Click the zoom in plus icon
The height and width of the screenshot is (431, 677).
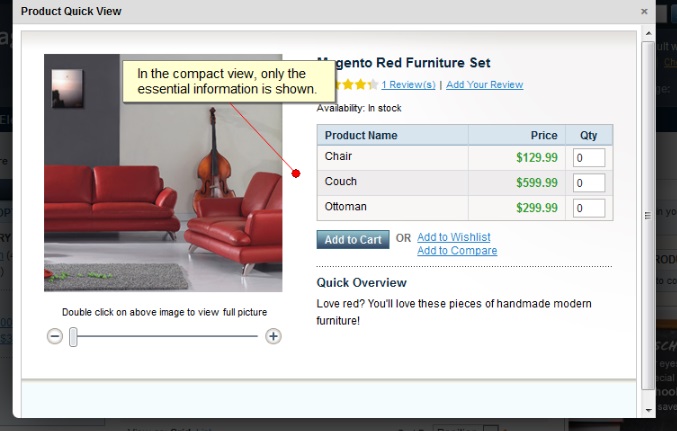pos(273,336)
